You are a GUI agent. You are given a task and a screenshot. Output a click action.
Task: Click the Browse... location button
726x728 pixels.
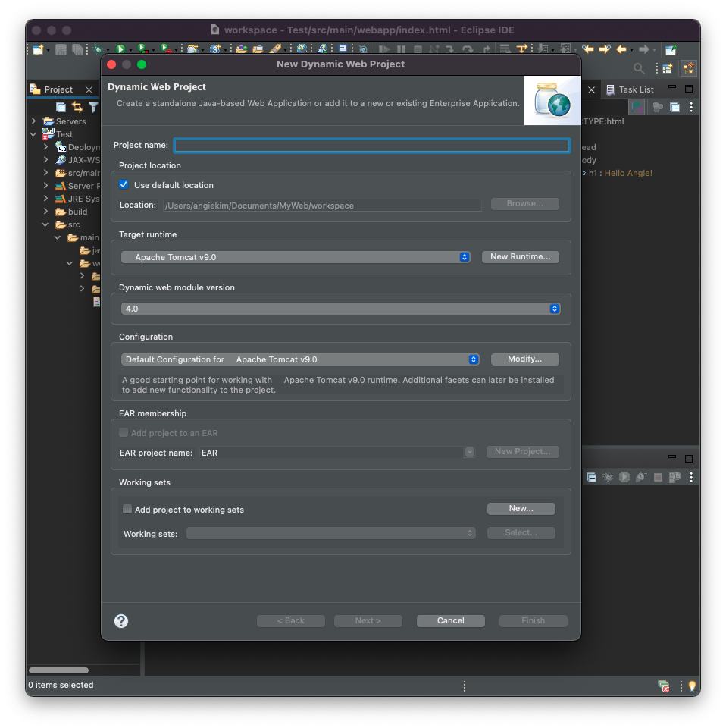524,204
